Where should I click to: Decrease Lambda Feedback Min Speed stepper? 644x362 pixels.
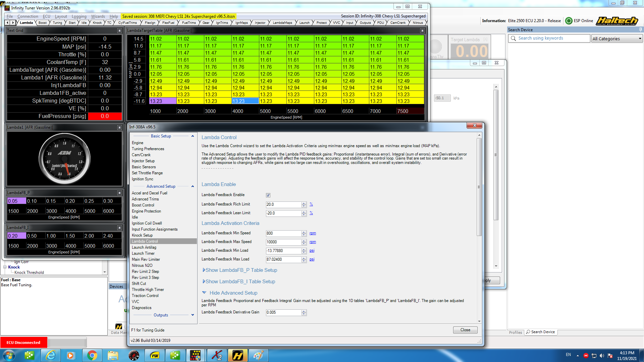[304, 235]
